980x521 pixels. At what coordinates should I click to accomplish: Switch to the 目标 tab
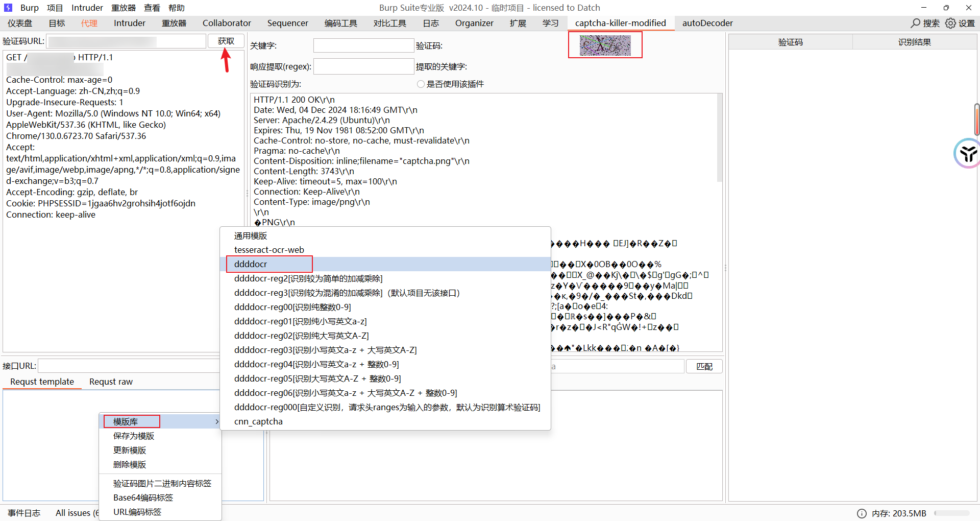[x=57, y=23]
